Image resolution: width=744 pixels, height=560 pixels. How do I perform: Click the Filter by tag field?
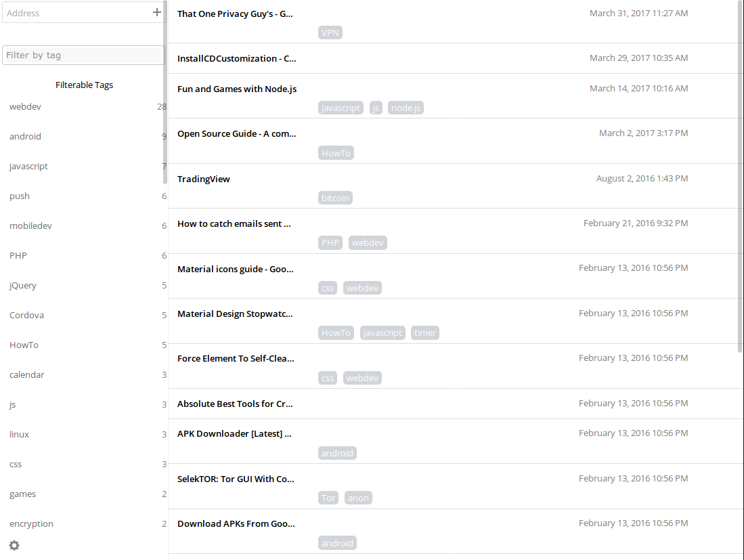(x=83, y=55)
